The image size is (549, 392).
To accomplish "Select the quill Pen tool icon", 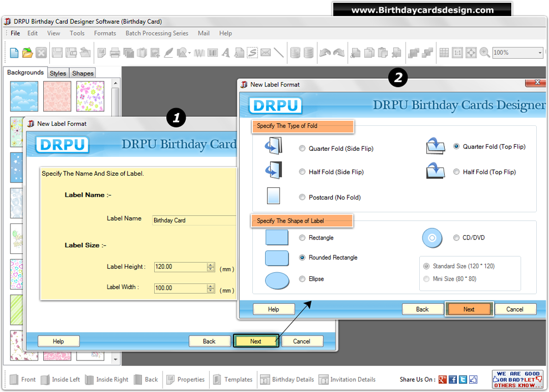I will coord(169,53).
